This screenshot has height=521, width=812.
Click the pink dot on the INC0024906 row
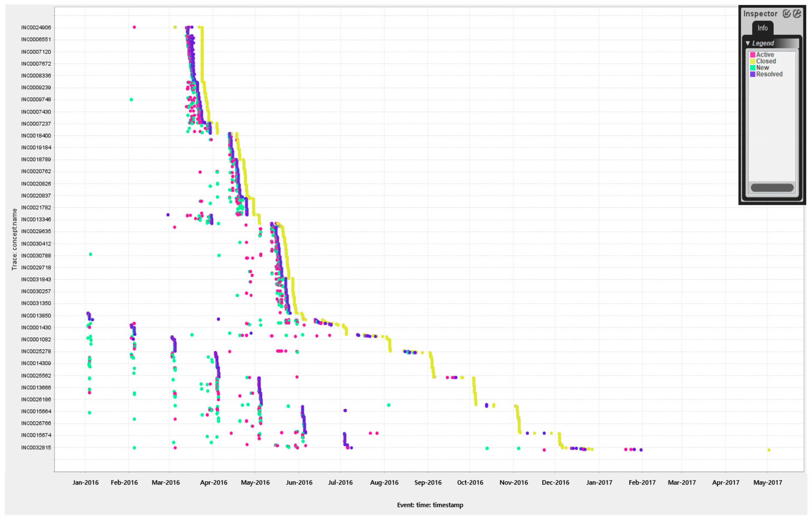[x=134, y=27]
